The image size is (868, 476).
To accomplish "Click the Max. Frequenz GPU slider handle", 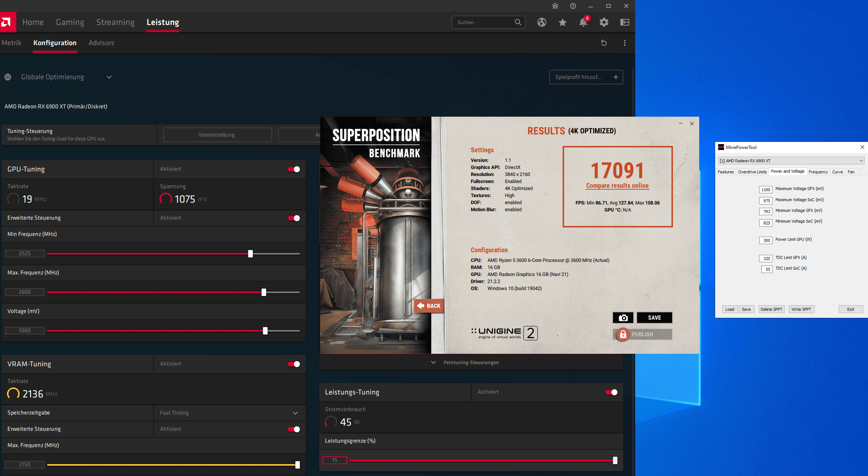I will pos(264,292).
